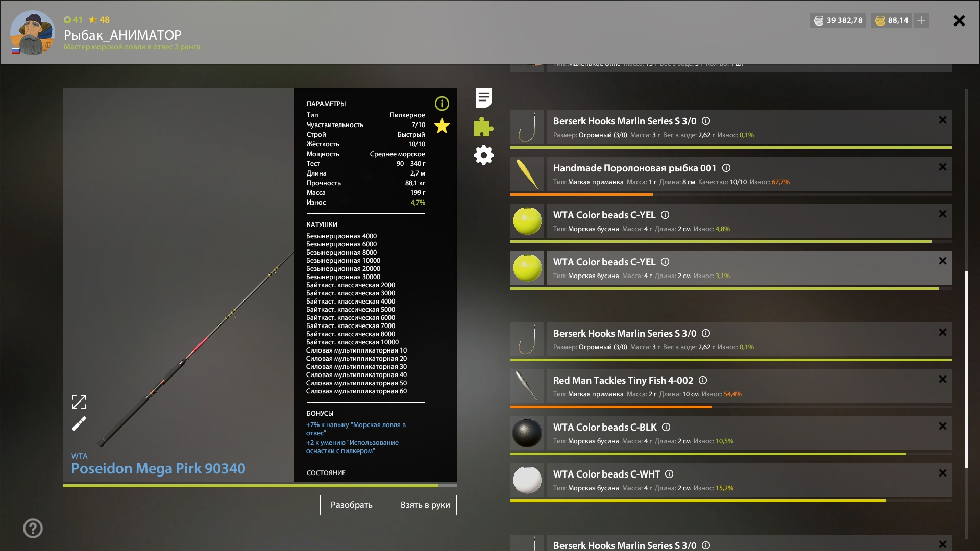Click the player avatar portrait
Screen dimensions: 980x551
point(33,33)
